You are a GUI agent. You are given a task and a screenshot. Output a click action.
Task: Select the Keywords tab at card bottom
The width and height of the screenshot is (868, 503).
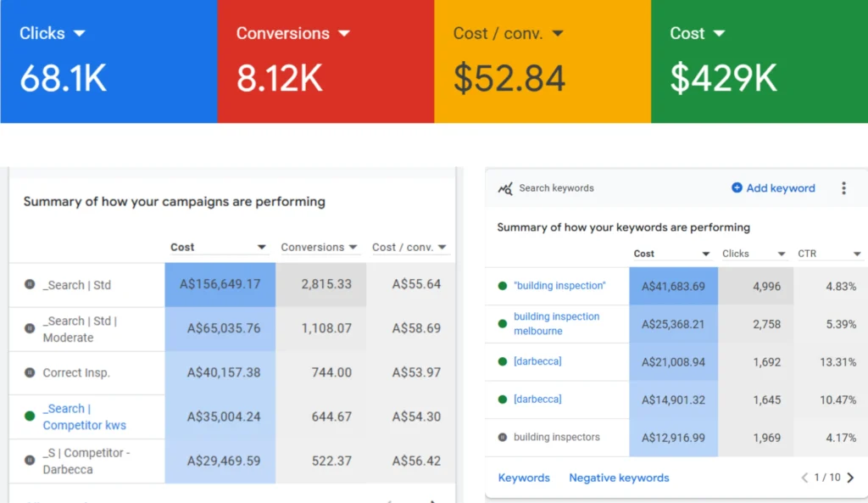coord(524,478)
